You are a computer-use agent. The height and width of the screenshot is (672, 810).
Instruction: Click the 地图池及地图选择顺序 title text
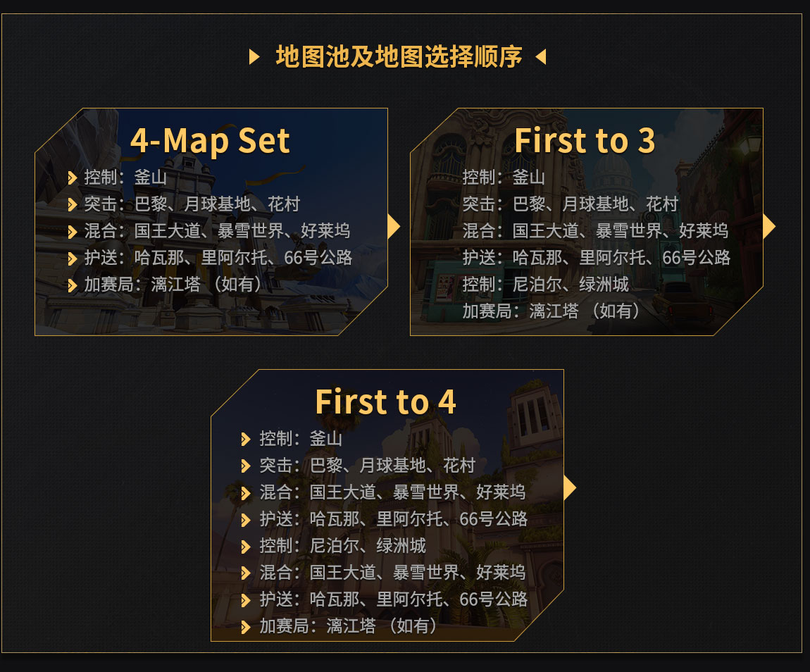[399, 57]
